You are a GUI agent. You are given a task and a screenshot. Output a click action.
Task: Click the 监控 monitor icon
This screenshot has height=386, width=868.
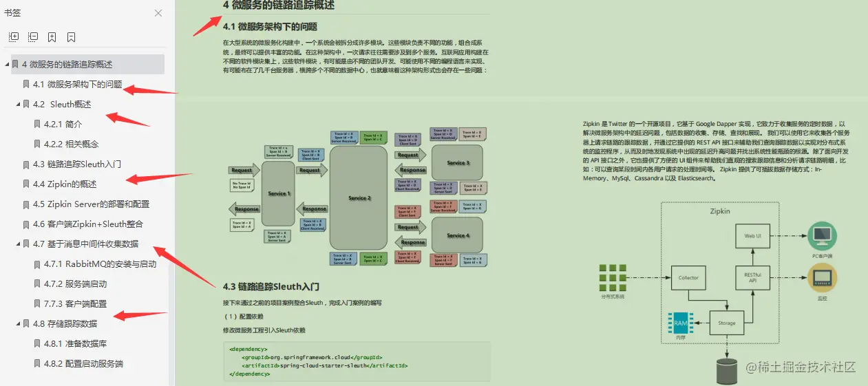821,278
